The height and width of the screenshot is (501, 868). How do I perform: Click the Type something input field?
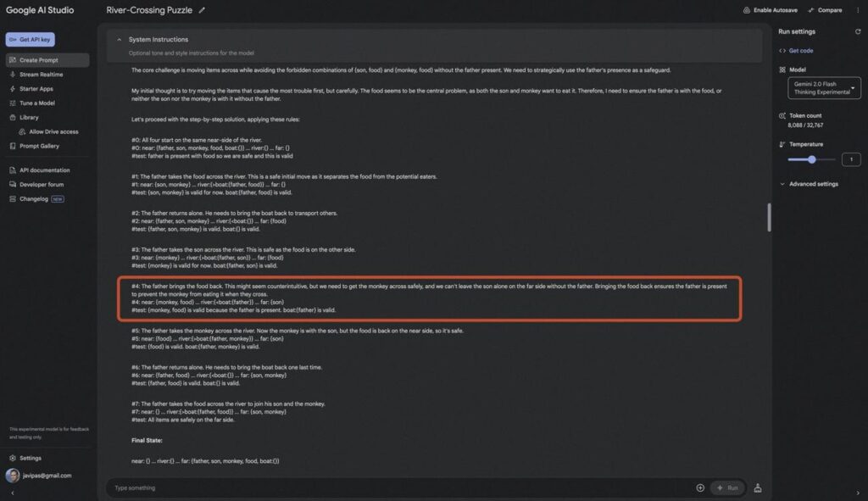[x=398, y=487]
